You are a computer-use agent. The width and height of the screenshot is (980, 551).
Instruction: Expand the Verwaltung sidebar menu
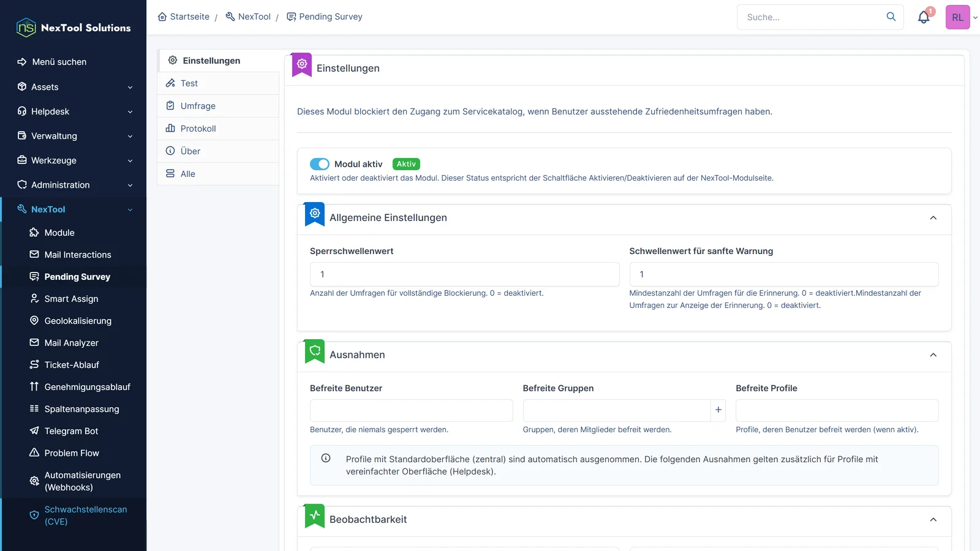73,136
